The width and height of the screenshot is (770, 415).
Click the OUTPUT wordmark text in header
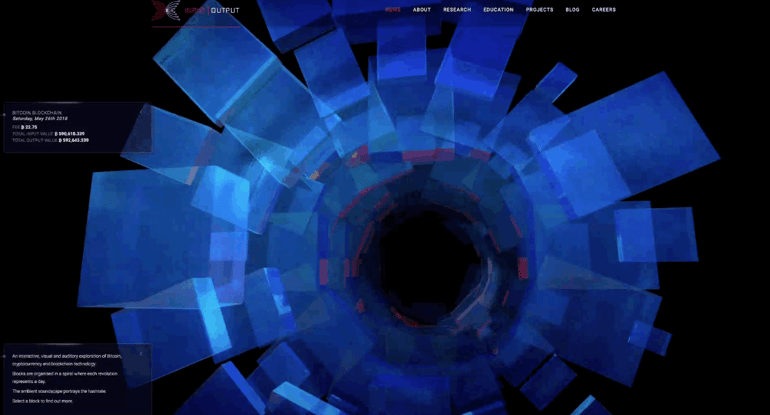225,10
